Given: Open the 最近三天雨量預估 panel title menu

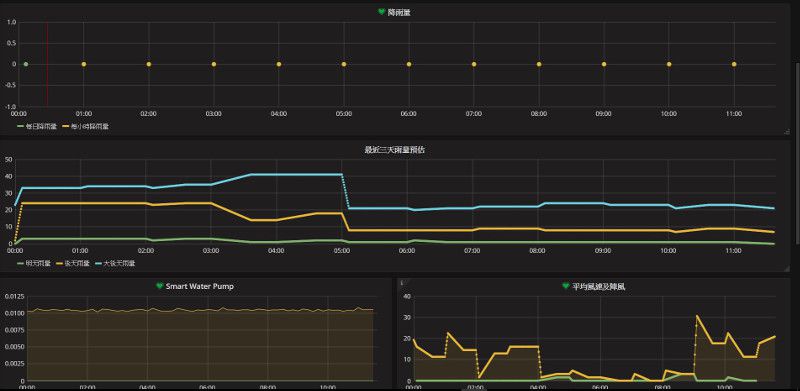Looking at the screenshot, I should point(395,150).
